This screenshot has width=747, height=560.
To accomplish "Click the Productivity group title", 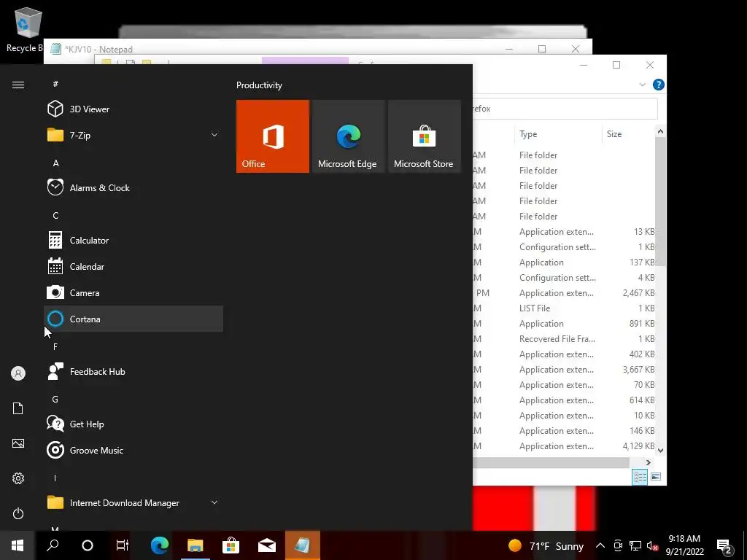I will tap(259, 85).
